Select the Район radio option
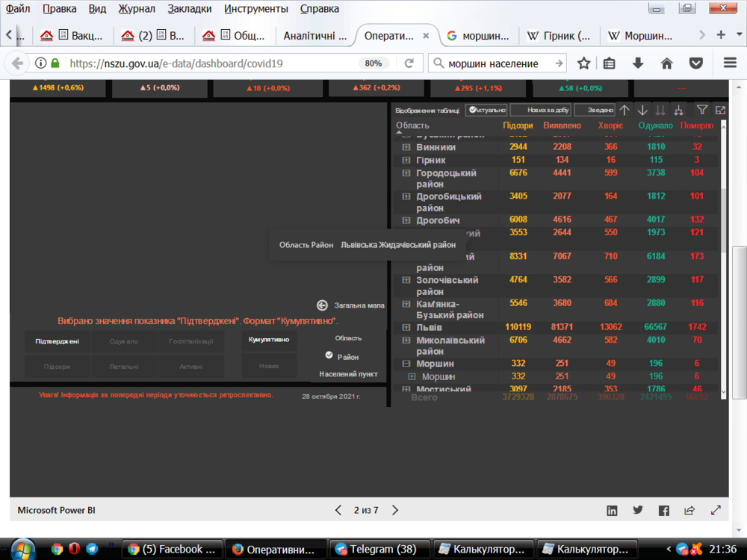 pos(329,356)
